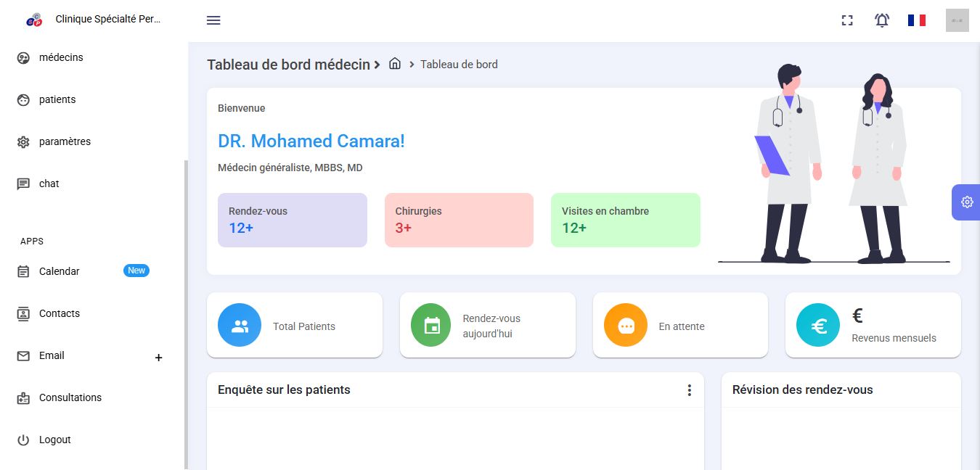Viewport: 980px width, 470px height.
Task: Go to paramètres in the sidebar
Action: pyautogui.click(x=65, y=141)
